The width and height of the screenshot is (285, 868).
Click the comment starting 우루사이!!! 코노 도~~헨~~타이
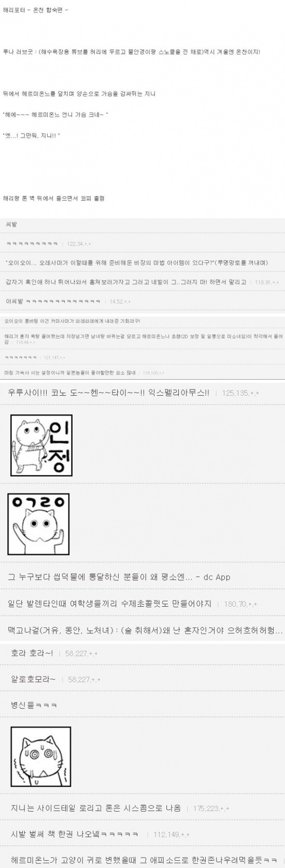point(108,393)
